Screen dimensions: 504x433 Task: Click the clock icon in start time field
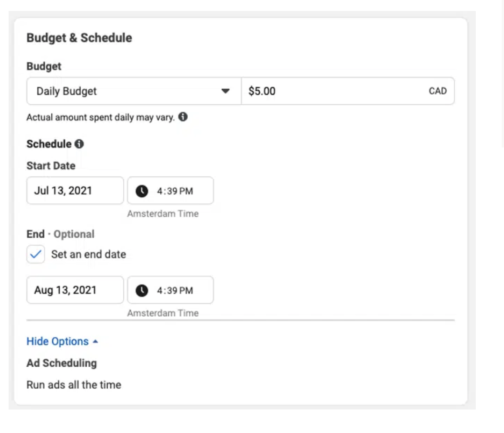tap(142, 191)
